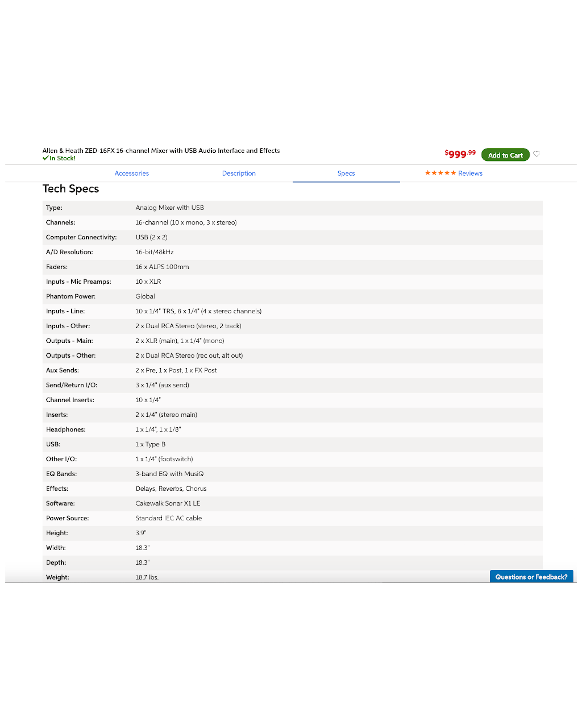Viewport: 582px width, 728px height.
Task: Click the $999.99 price
Action: (x=460, y=154)
